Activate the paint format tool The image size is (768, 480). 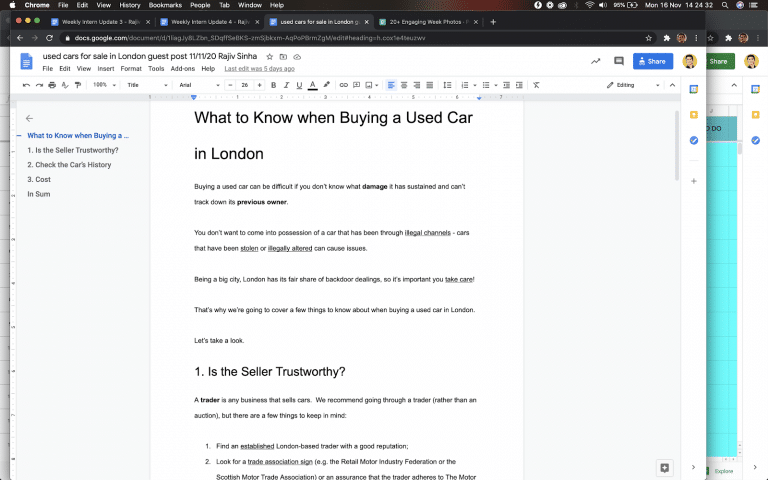(78, 85)
